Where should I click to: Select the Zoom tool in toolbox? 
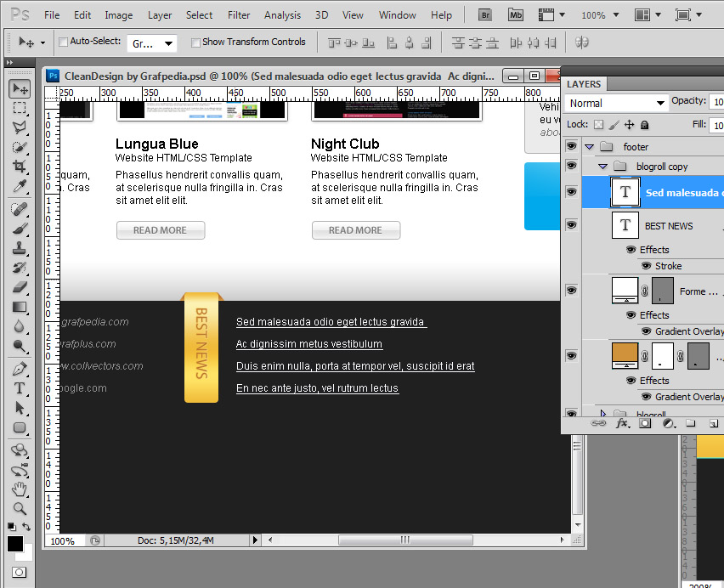click(20, 508)
